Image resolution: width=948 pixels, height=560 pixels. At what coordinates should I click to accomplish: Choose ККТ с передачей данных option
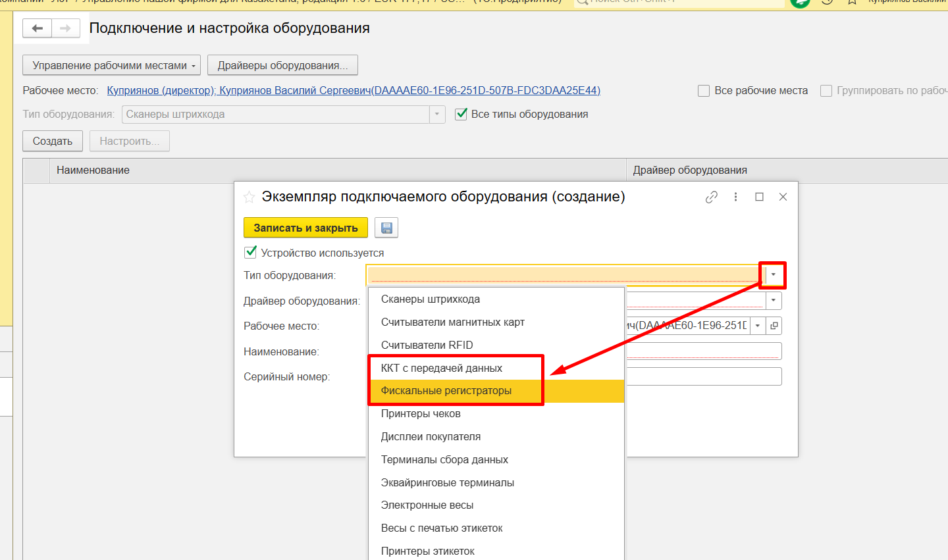(442, 368)
